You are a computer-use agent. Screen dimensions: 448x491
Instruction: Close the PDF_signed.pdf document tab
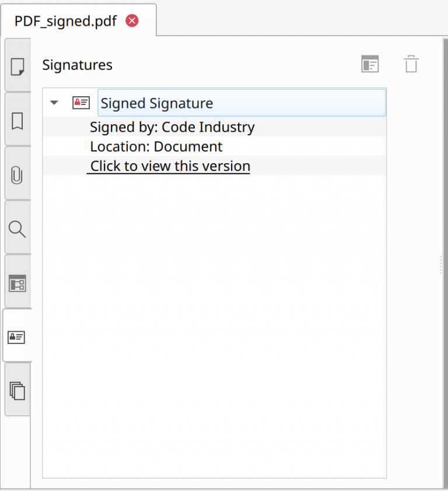132,20
